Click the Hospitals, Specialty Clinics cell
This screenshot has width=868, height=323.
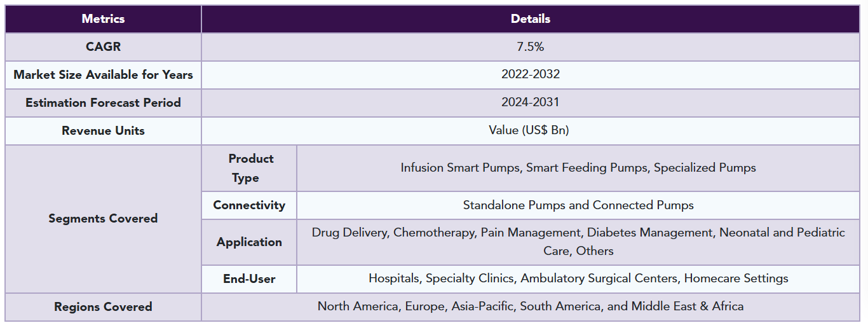[578, 279]
